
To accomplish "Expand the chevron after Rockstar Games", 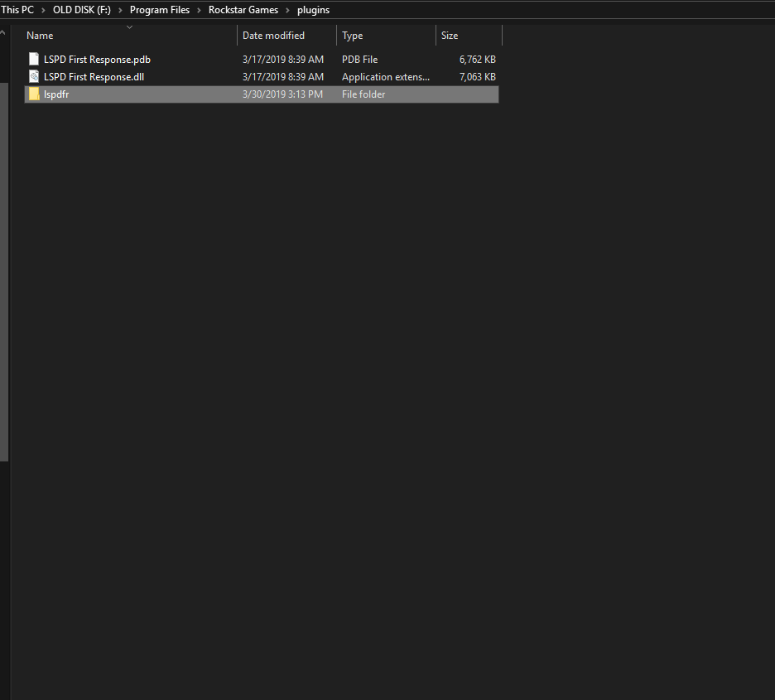I will pyautogui.click(x=287, y=10).
